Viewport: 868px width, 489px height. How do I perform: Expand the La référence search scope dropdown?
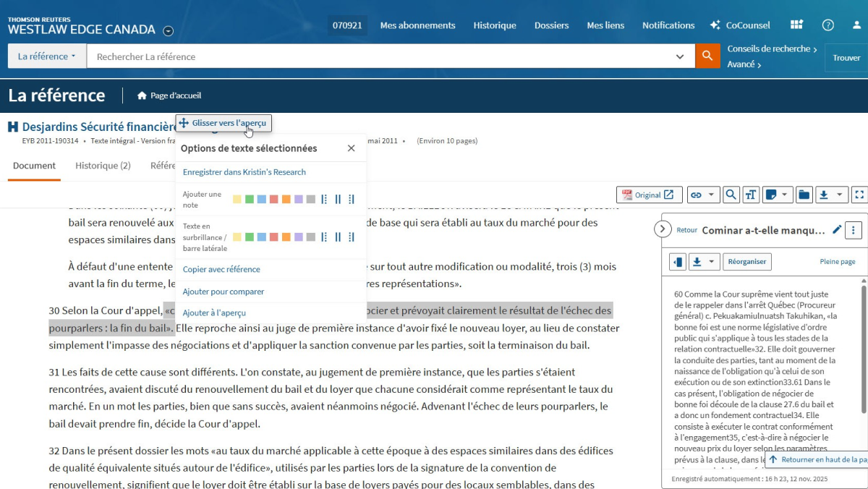click(x=46, y=56)
